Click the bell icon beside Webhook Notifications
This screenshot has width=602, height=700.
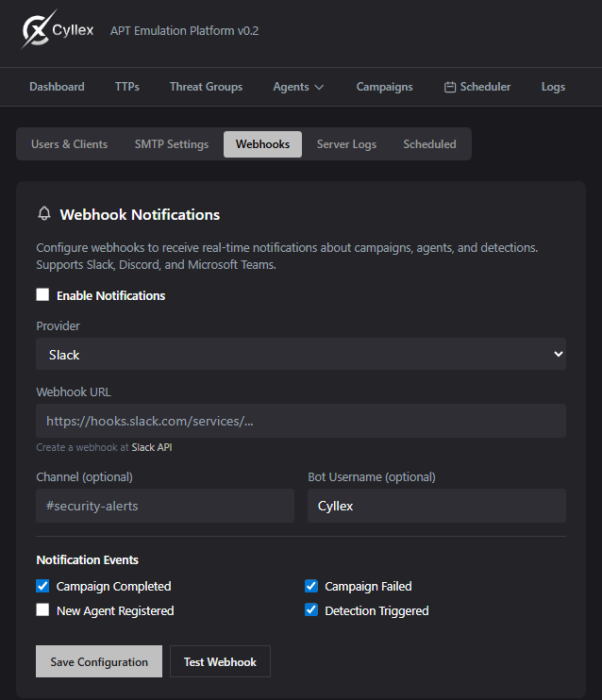click(44, 214)
